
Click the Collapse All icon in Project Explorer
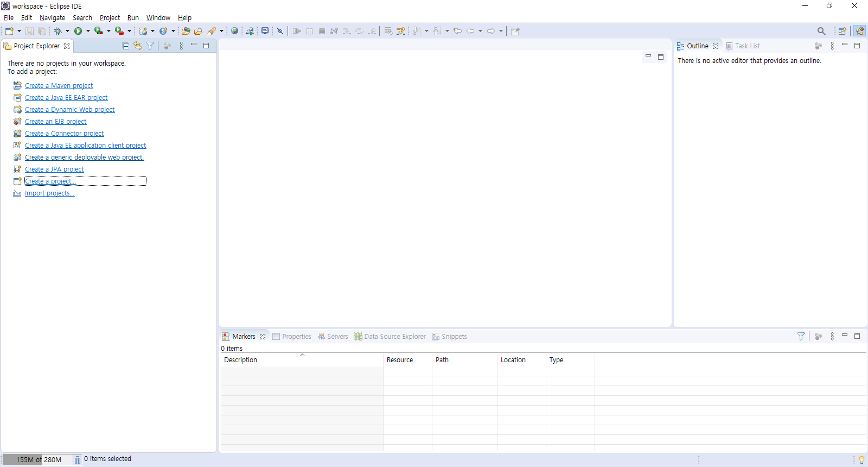coord(126,46)
